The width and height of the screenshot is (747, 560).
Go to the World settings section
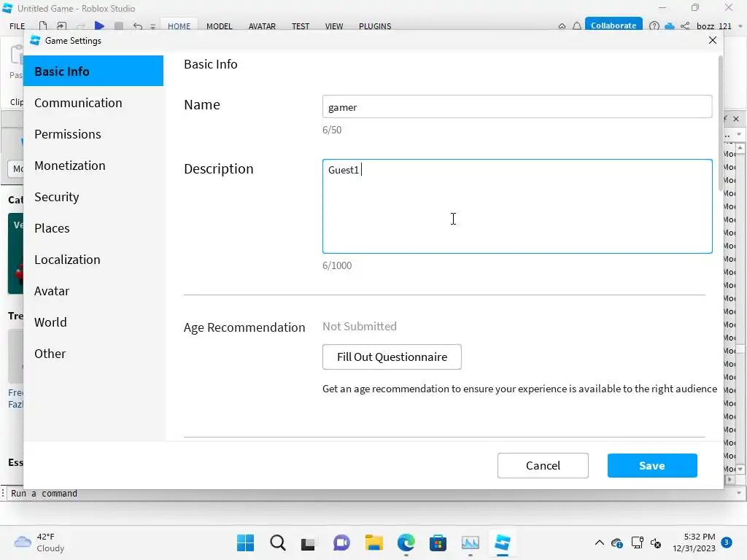(93, 322)
